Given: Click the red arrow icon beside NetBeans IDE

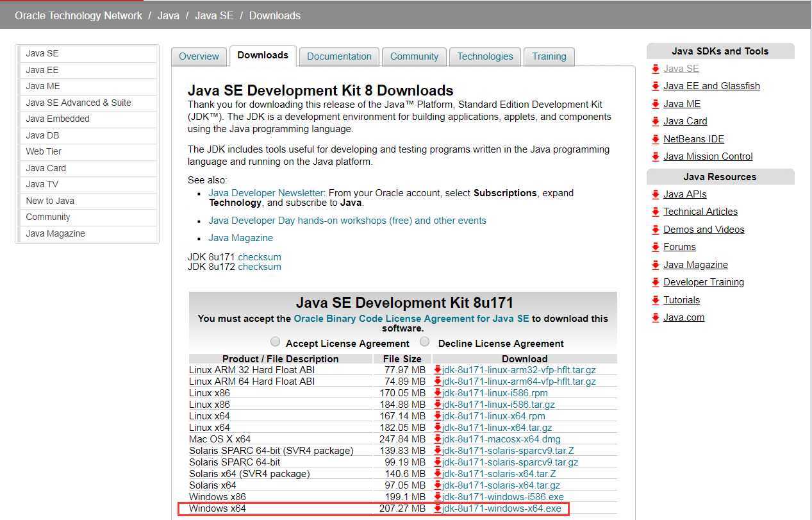Looking at the screenshot, I should (x=655, y=139).
